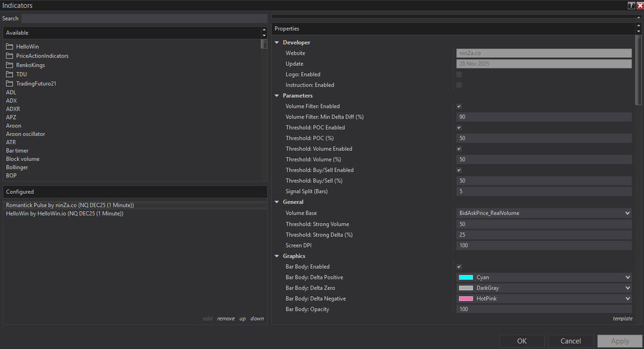Toggle the Threshold POC Enabled checkbox
Screen dimensions: 644x349
point(459,128)
